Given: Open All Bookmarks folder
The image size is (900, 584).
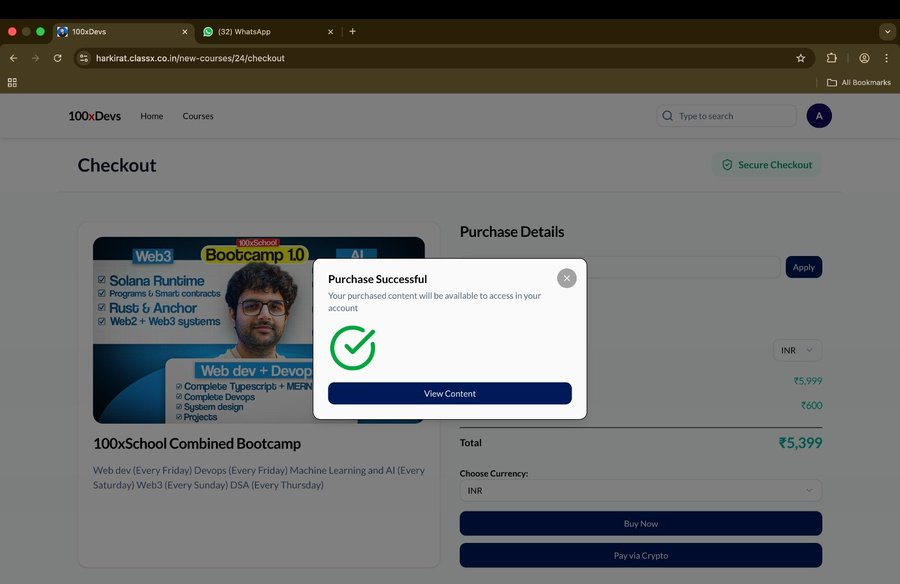Looking at the screenshot, I should [x=859, y=83].
